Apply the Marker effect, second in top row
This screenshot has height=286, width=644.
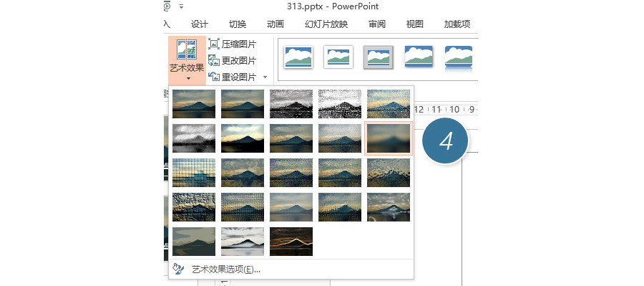pos(243,104)
